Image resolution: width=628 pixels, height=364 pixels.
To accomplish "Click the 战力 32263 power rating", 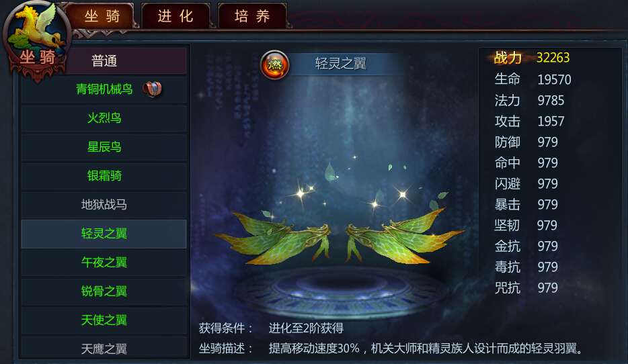I will [531, 58].
